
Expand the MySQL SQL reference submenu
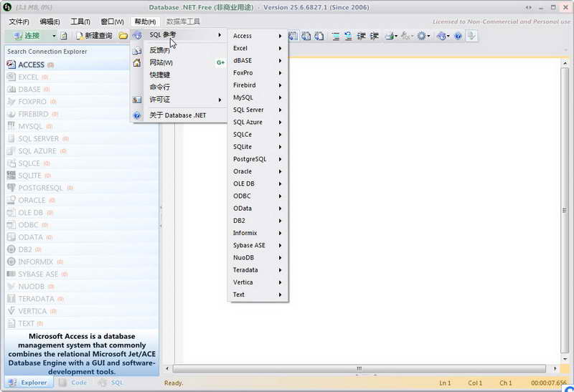coord(258,97)
